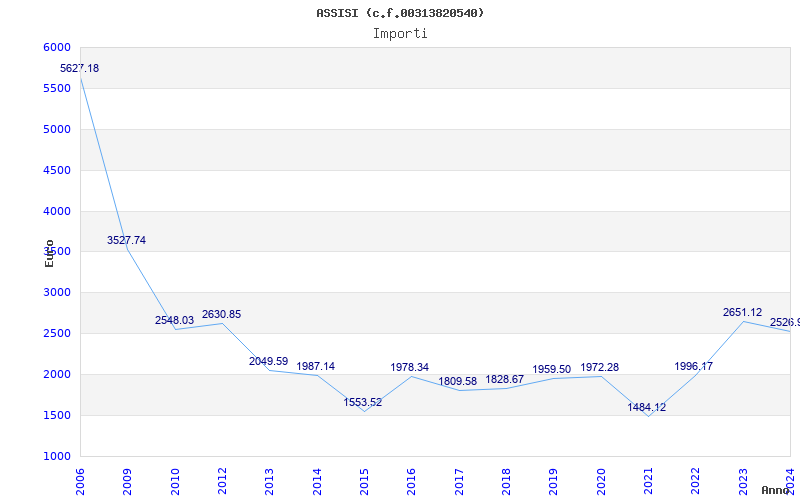Click the 1987.14 data label
Screen dimensions: 800x500
316,366
